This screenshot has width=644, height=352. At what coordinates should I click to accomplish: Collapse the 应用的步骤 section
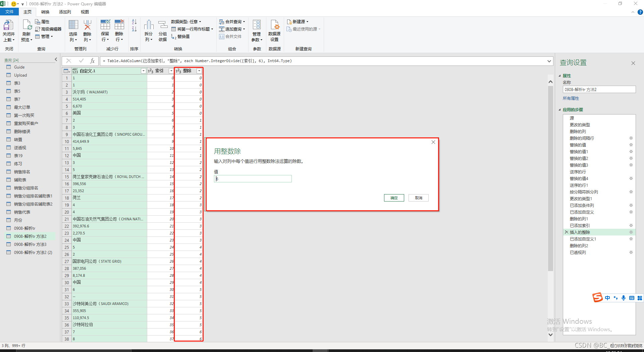point(560,110)
